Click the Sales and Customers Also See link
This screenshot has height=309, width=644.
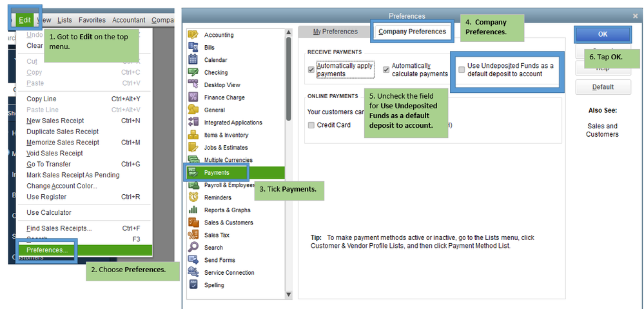click(x=602, y=130)
